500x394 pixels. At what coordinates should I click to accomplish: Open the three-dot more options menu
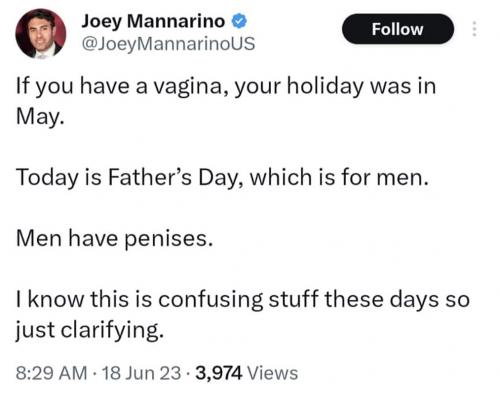pyautogui.click(x=475, y=29)
